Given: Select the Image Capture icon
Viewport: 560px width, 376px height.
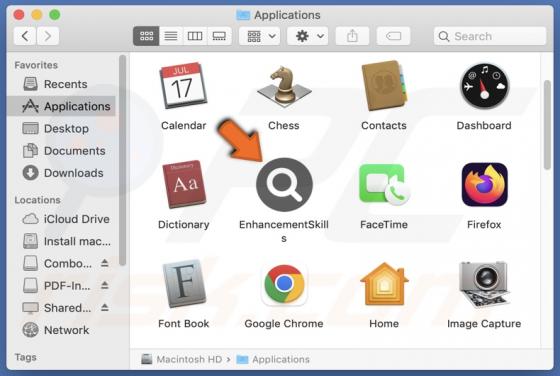Looking at the screenshot, I should (x=484, y=284).
